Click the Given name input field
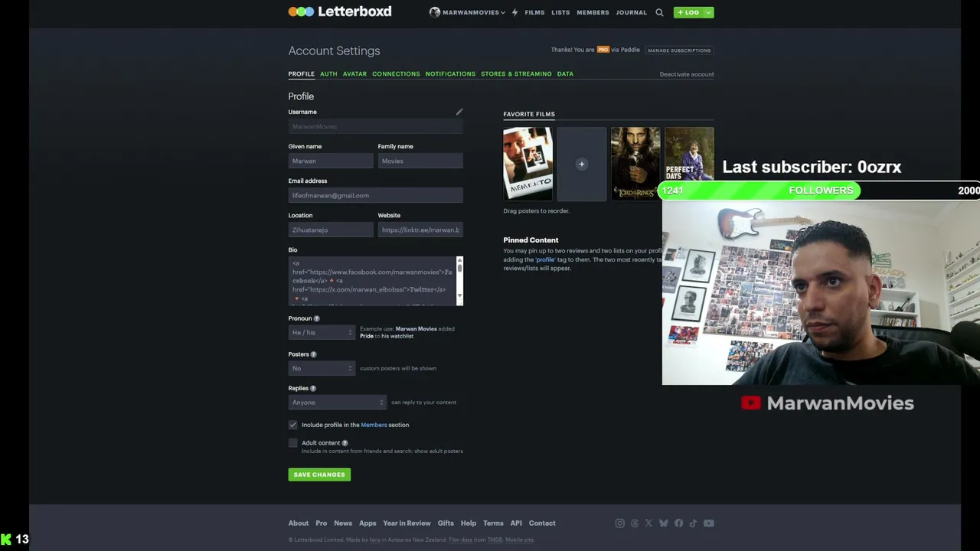This screenshot has width=980, height=551. 331,161
